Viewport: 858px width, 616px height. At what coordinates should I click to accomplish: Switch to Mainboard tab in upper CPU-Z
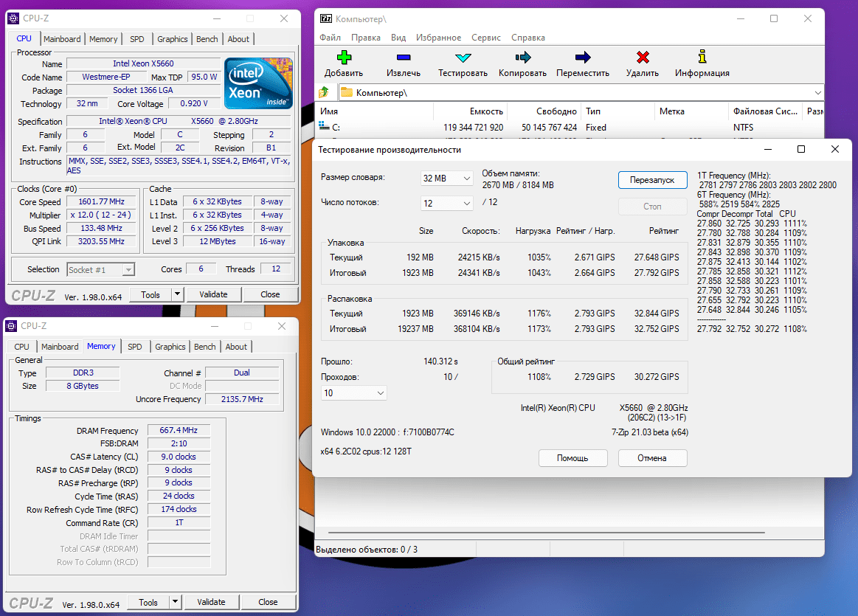click(62, 39)
